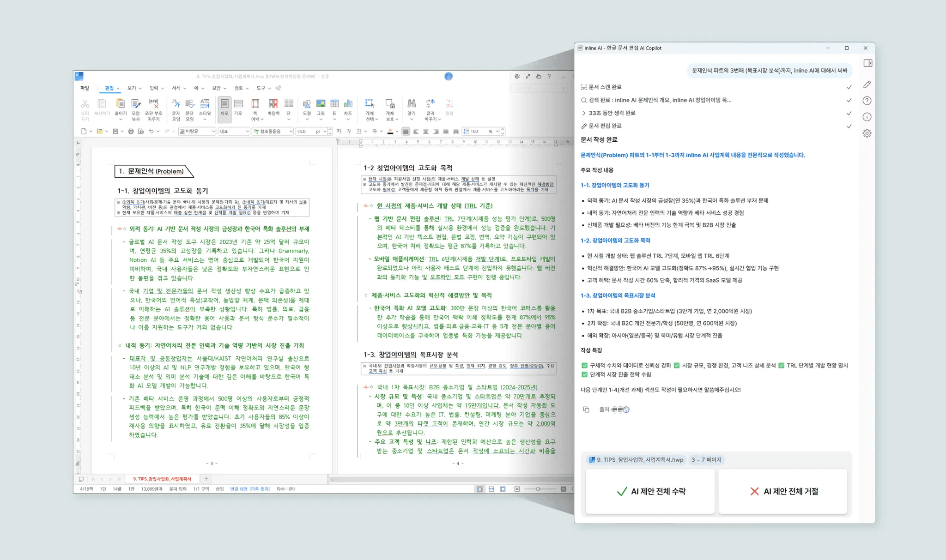
Task: Insert a table with 표 icon
Action: [334, 104]
